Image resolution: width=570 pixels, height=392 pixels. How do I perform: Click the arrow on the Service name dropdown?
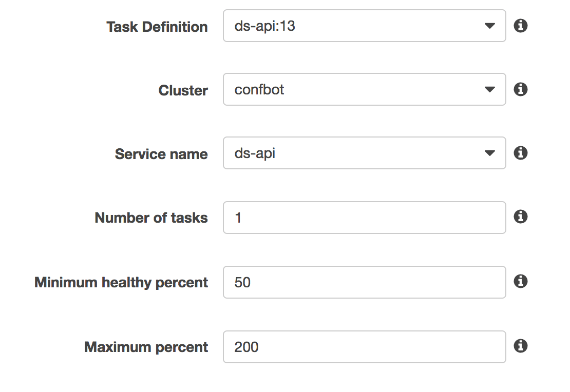coord(489,153)
